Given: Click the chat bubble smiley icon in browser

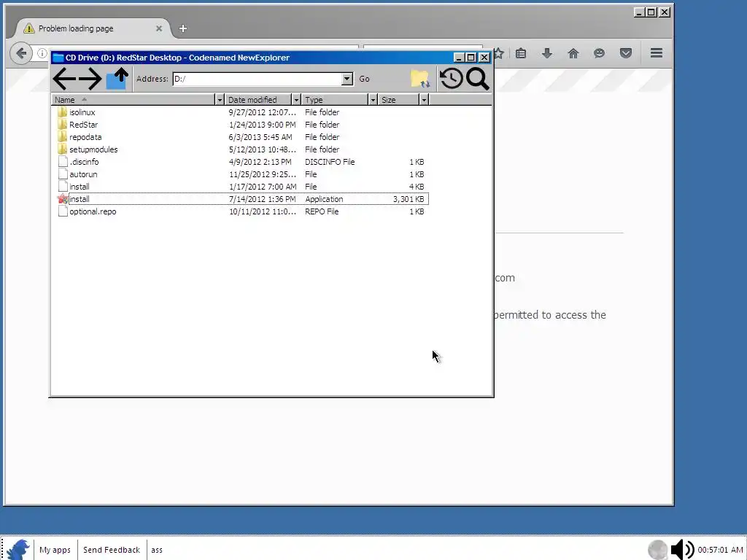Looking at the screenshot, I should [600, 53].
